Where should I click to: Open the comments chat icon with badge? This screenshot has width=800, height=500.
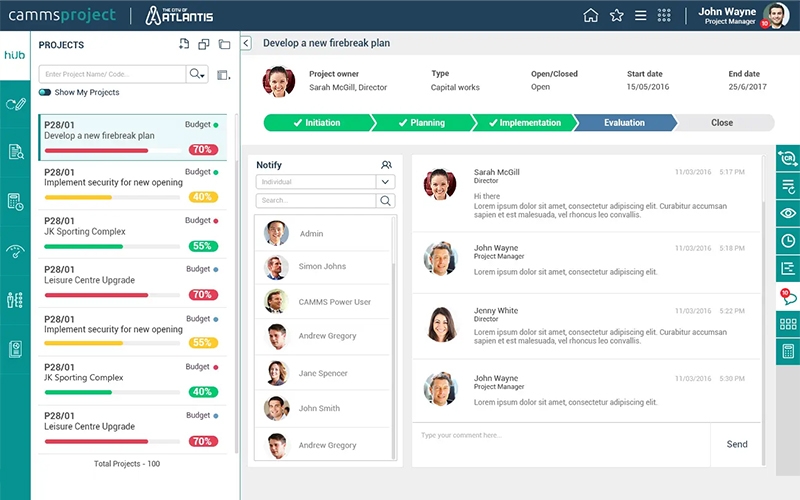click(788, 296)
